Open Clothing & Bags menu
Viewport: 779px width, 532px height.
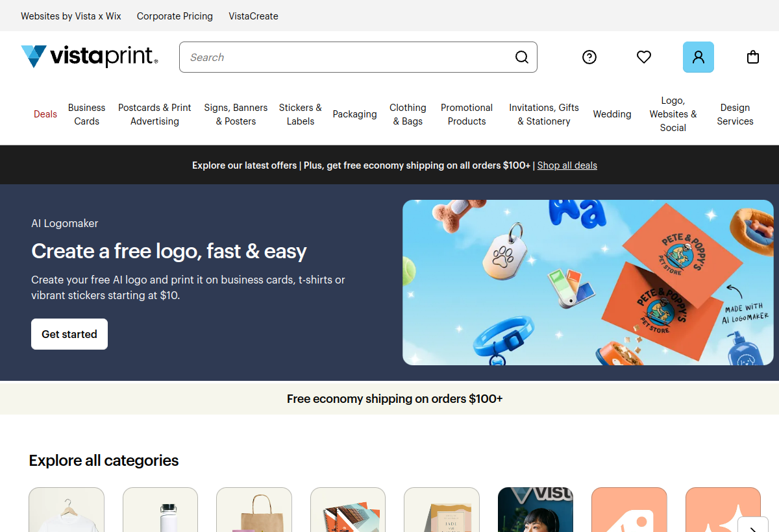(408, 114)
